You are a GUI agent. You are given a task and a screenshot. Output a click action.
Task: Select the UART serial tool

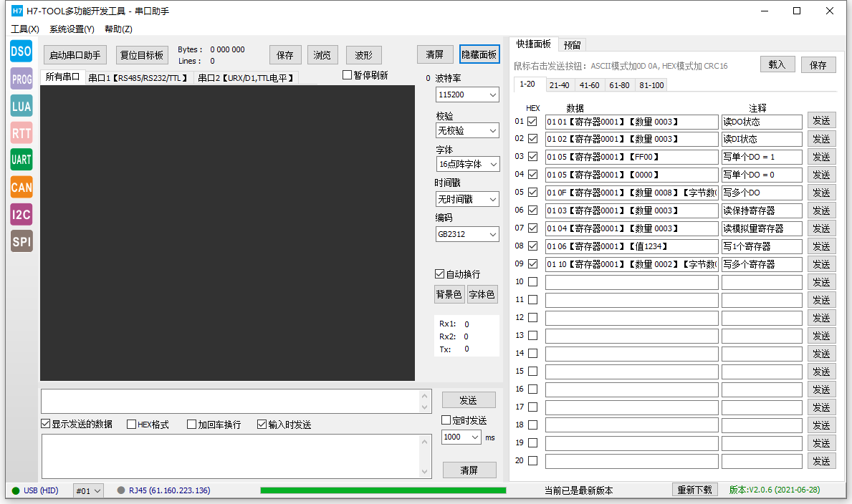point(21,160)
